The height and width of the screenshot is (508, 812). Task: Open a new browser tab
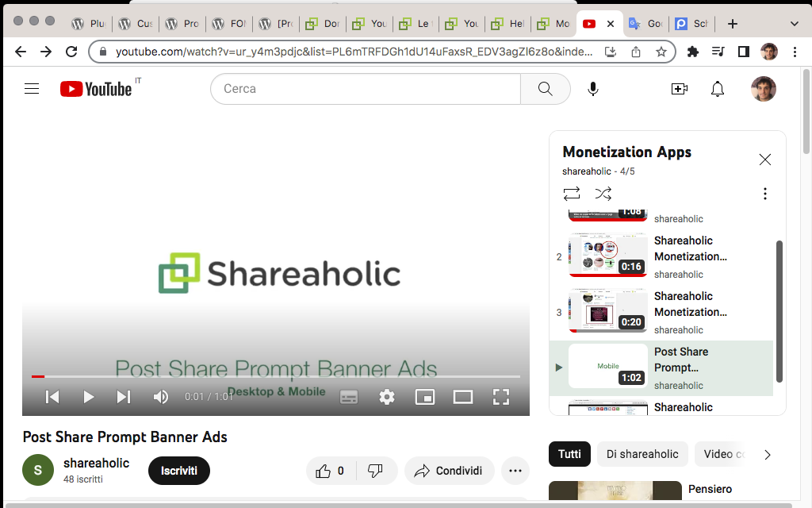click(x=732, y=24)
